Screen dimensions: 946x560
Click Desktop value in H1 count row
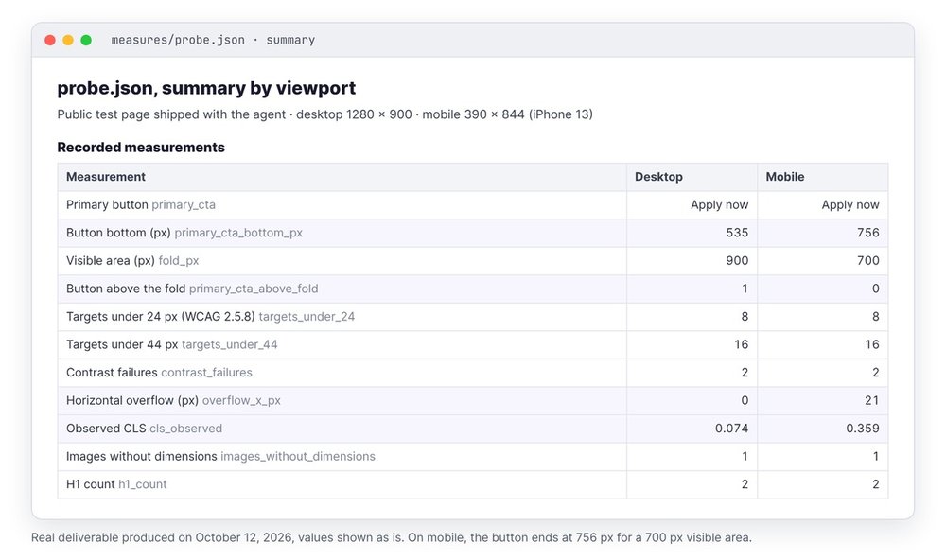745,484
